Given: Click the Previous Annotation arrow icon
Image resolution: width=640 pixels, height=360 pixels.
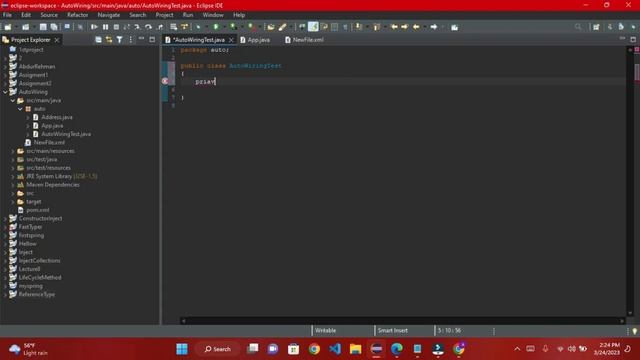Looking at the screenshot, I should tap(376, 27).
